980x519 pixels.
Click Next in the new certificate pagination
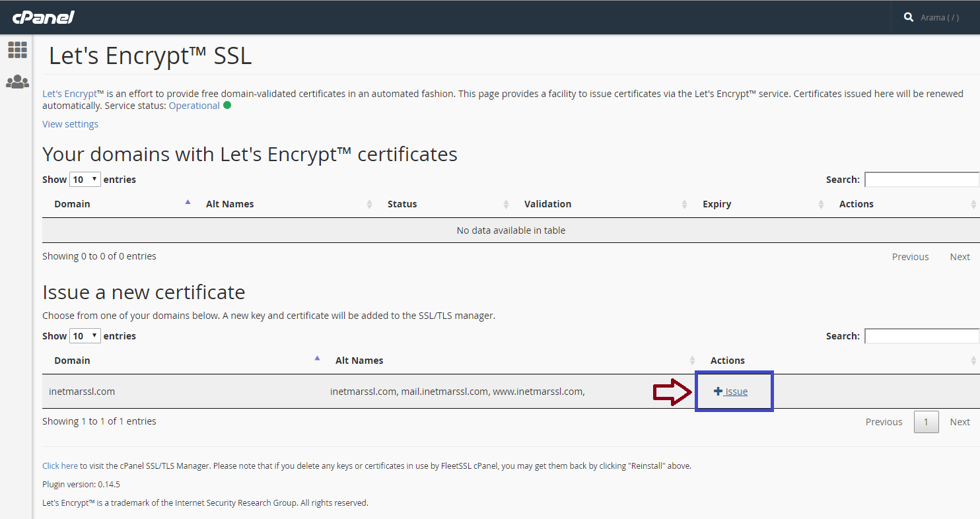pyautogui.click(x=960, y=422)
